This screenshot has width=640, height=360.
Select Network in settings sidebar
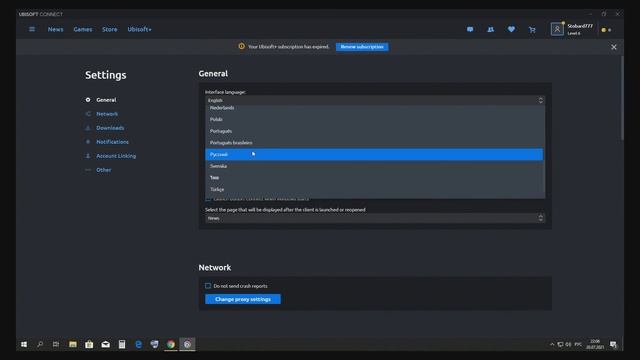click(x=107, y=114)
